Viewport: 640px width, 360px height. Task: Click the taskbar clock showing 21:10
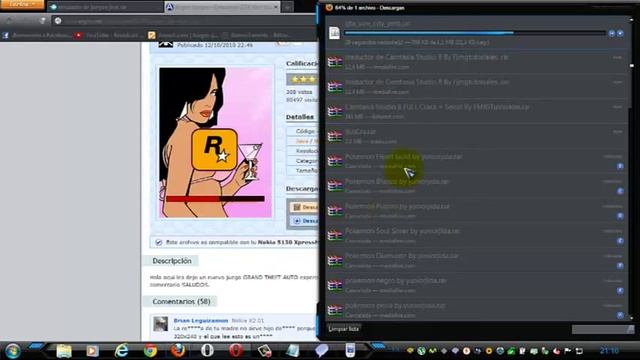[x=609, y=351]
